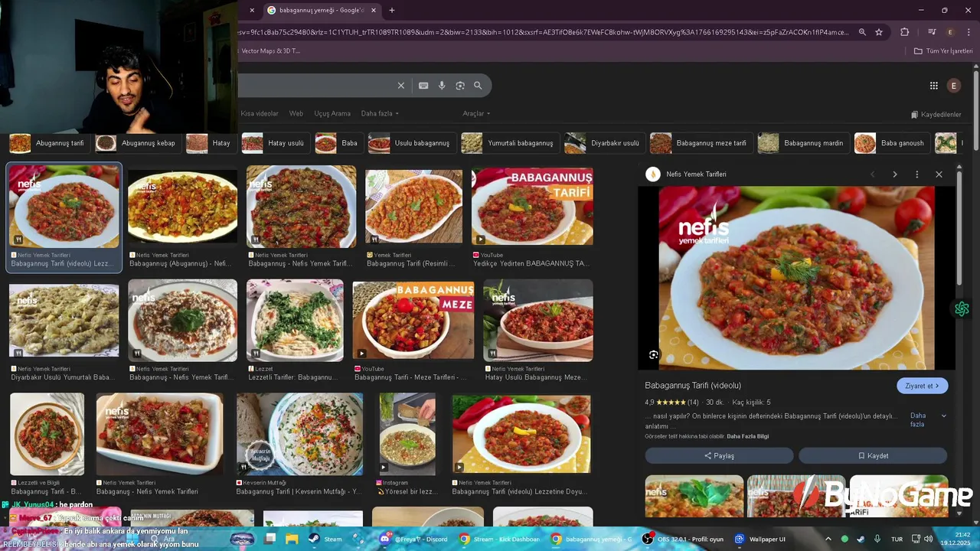Open Hatay Usulü Babagannuş Meze thumbnail
This screenshot has height=551, width=980.
[538, 320]
